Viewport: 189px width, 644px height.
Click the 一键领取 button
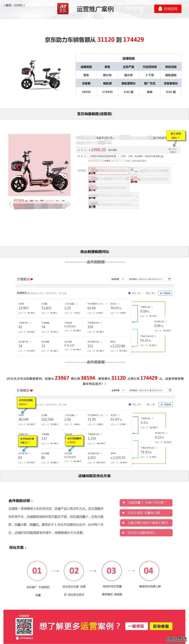tap(136, 626)
